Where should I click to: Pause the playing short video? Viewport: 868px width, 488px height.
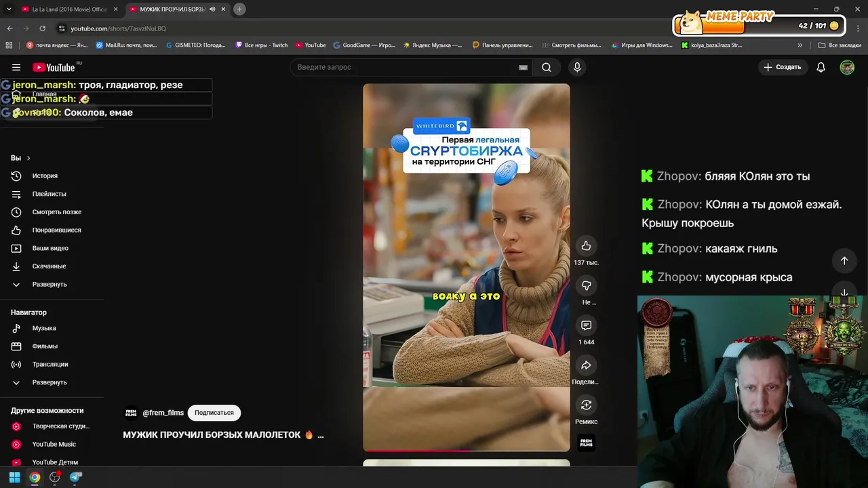(x=467, y=267)
